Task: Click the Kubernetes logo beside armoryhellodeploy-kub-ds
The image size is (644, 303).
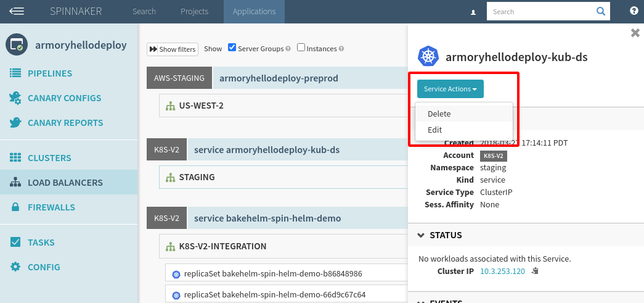Action: point(428,57)
